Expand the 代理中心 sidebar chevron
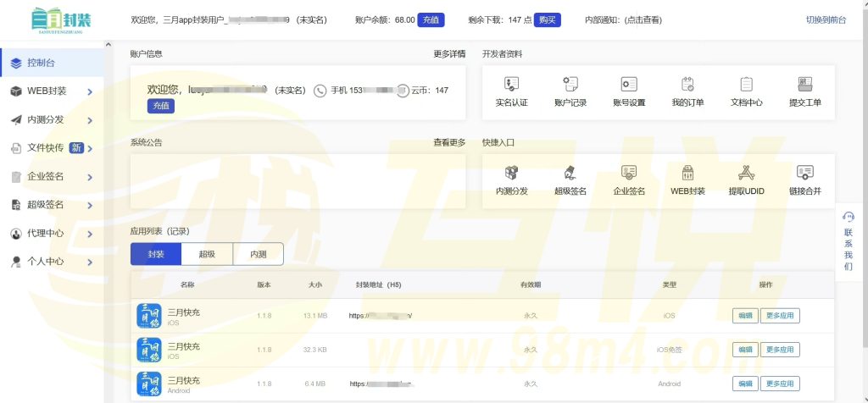The height and width of the screenshot is (403, 868). (90, 234)
